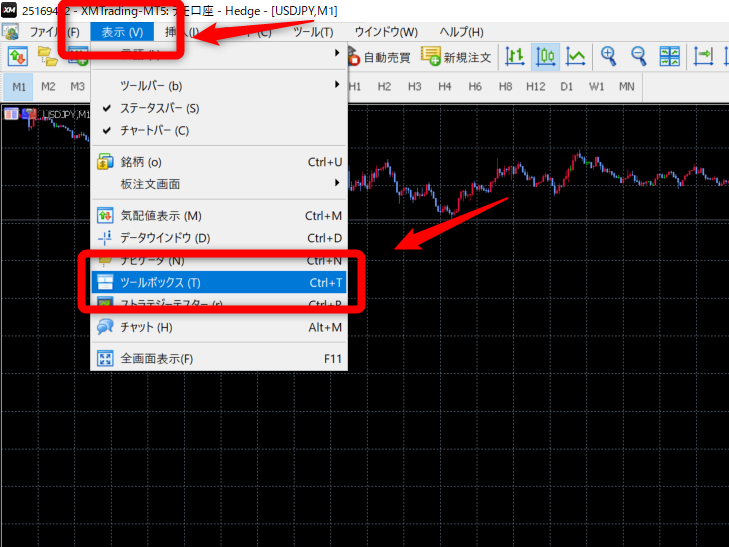Toggle チャートバー (C) checkmark

153,130
